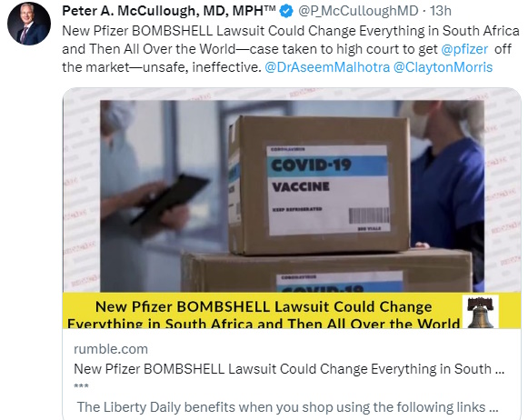The height and width of the screenshot is (420, 528).
Task: Open the rumble.com domain link
Action: (x=111, y=349)
